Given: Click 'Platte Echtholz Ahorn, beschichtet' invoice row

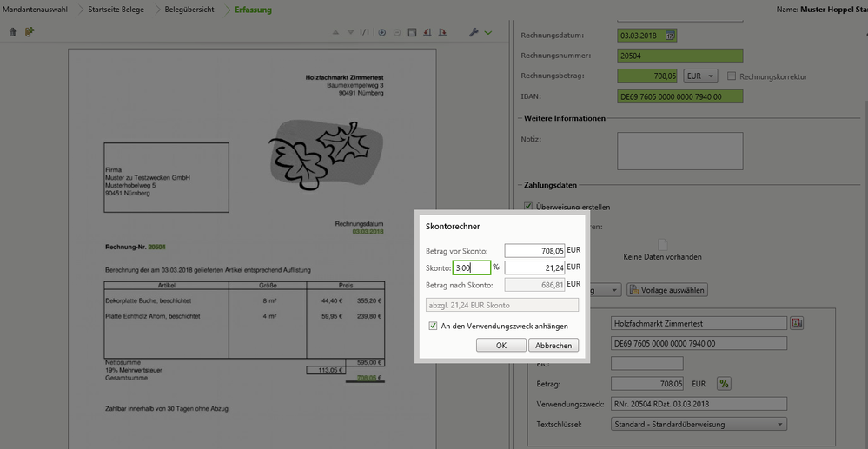Looking at the screenshot, I should 244,316.
